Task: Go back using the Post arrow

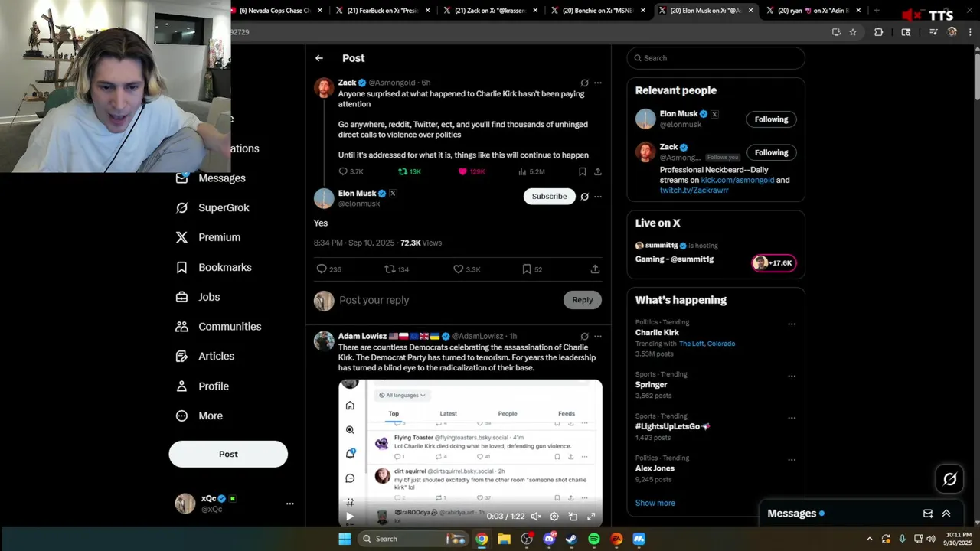Action: (x=319, y=58)
